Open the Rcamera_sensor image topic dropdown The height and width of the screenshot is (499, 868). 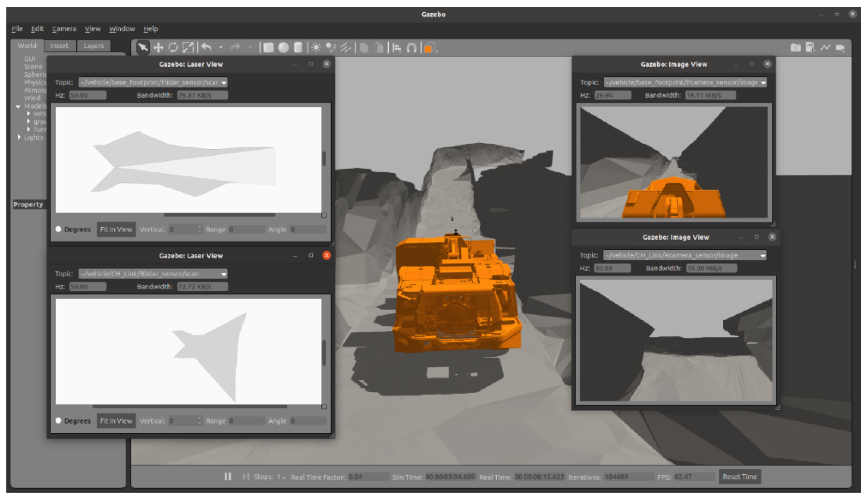(x=762, y=255)
